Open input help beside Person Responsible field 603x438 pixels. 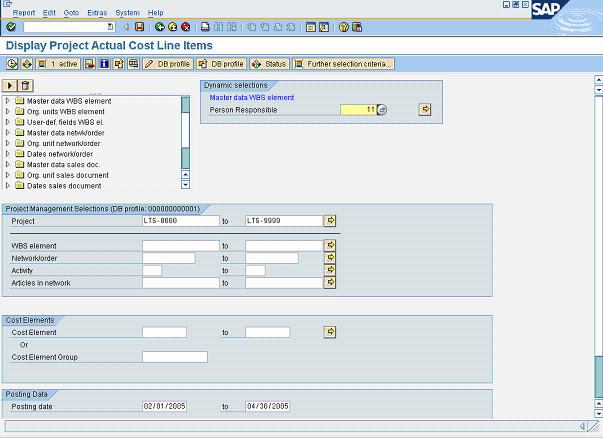381,110
